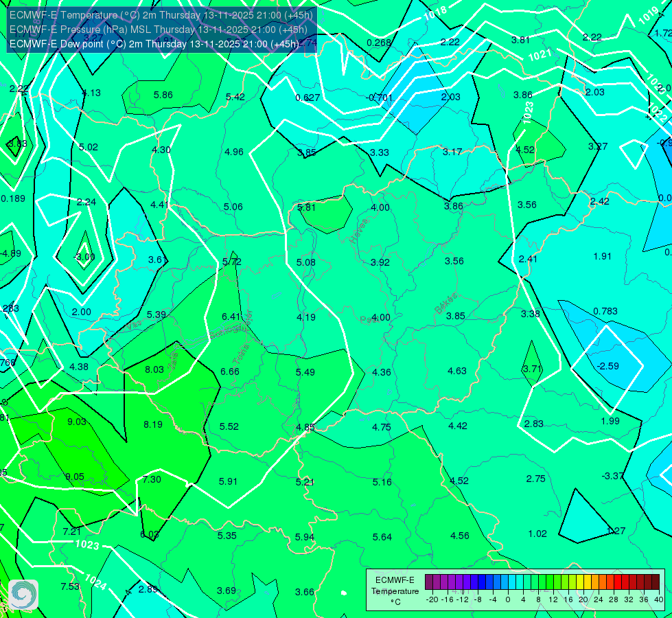The width and height of the screenshot is (672, 618).
Task: Click the 1019 isobar label
Action: pos(649,16)
